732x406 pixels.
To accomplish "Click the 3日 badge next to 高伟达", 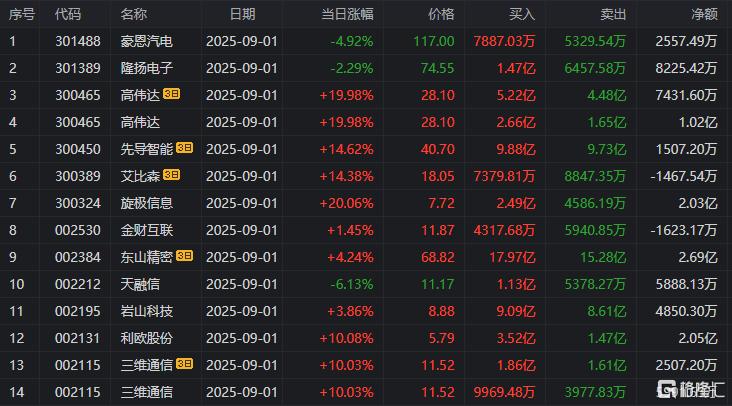I will pos(171,94).
